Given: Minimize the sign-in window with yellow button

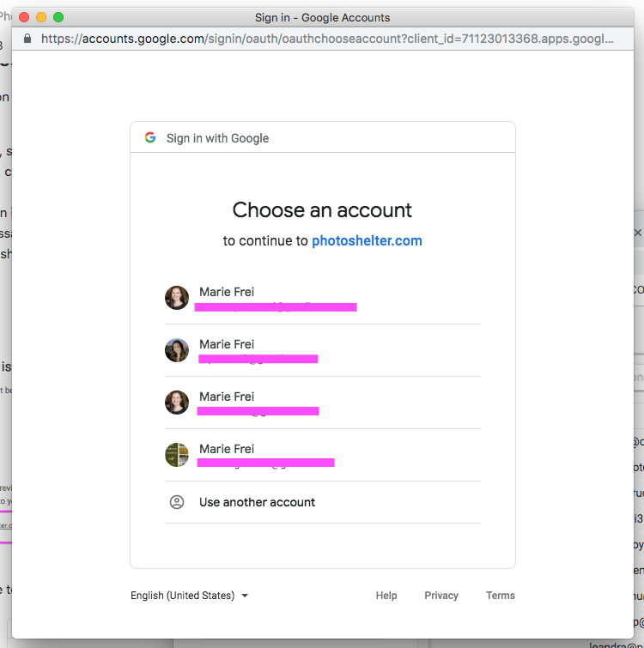Looking at the screenshot, I should pos(41,17).
